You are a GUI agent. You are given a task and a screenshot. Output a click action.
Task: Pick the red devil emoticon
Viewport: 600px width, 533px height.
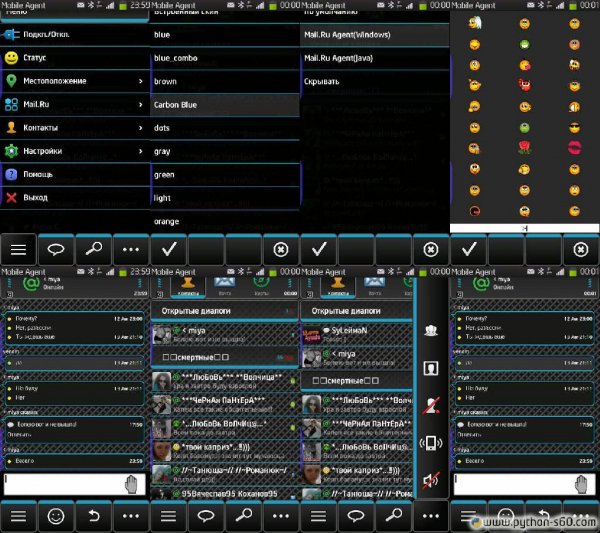(525, 85)
